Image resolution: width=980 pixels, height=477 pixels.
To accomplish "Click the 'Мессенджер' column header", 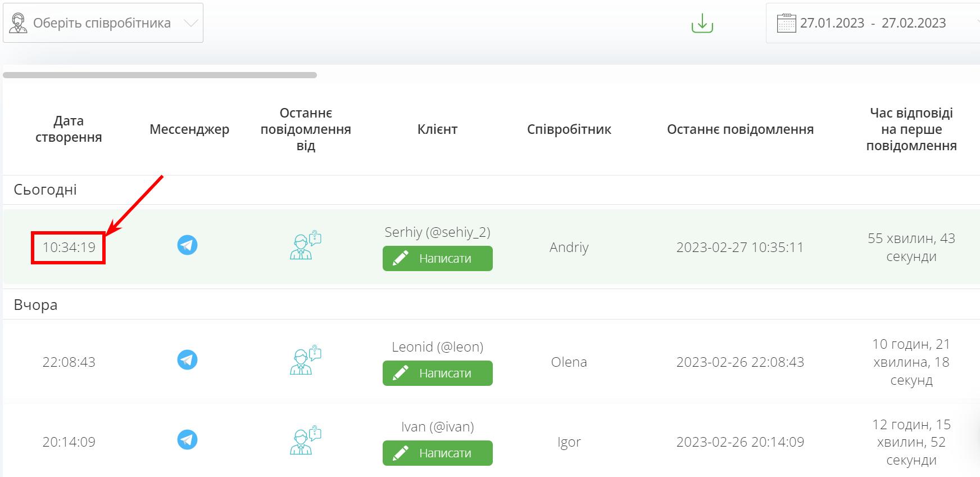I will click(189, 129).
